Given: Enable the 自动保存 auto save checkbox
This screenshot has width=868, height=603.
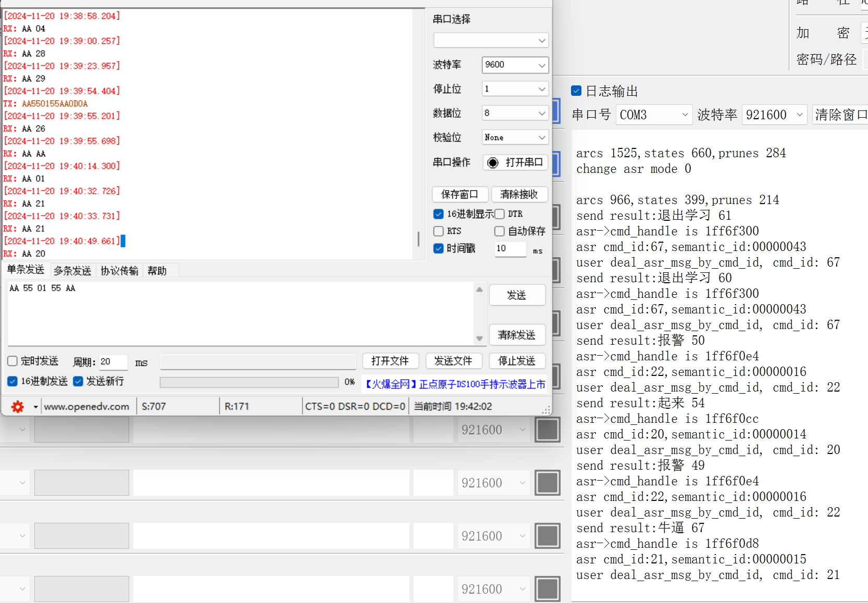Looking at the screenshot, I should [x=499, y=231].
